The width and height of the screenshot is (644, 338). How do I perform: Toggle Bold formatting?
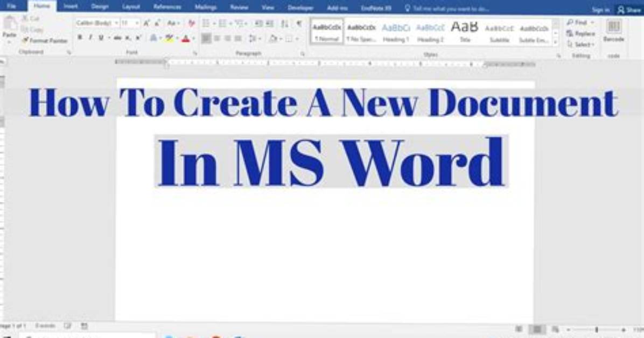point(80,38)
